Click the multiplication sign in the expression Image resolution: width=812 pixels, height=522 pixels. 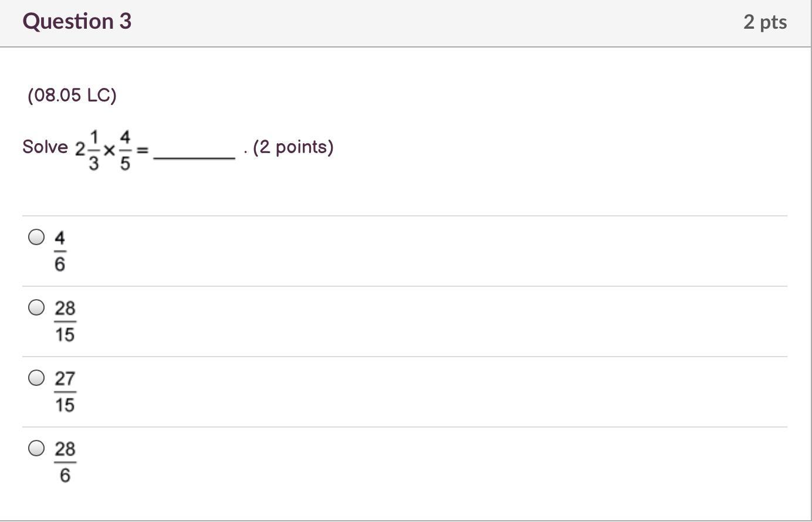point(109,150)
